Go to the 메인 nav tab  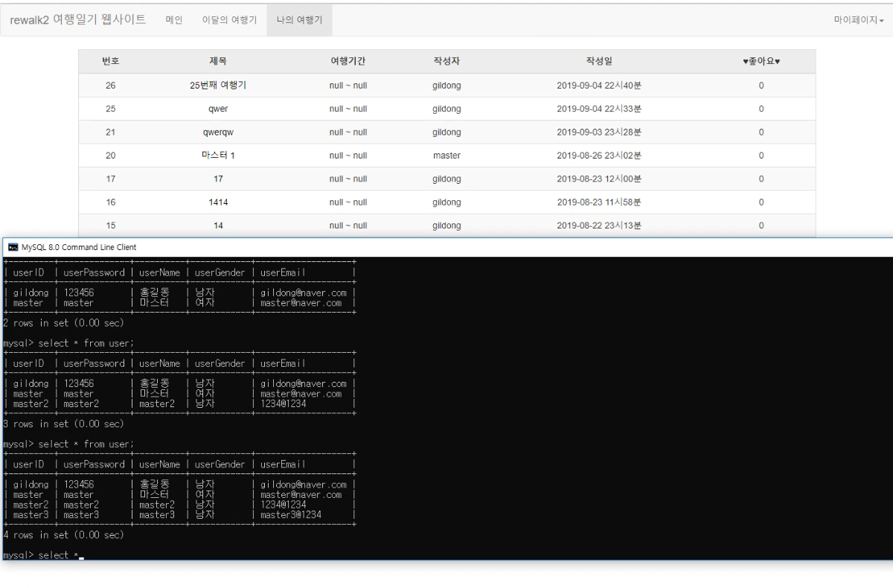(x=174, y=19)
